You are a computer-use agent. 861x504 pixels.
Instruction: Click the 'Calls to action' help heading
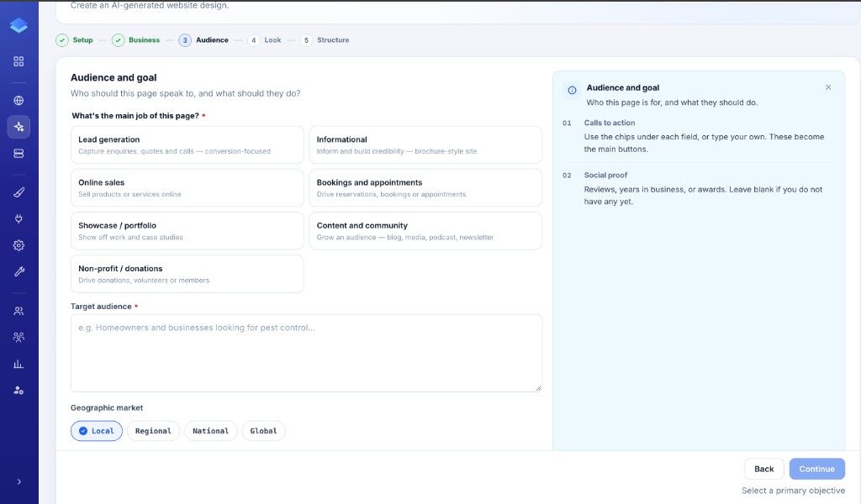point(610,123)
